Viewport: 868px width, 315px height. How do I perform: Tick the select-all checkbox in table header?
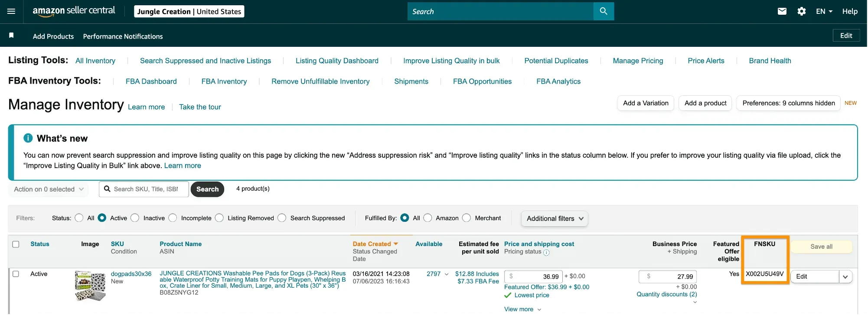click(x=16, y=244)
